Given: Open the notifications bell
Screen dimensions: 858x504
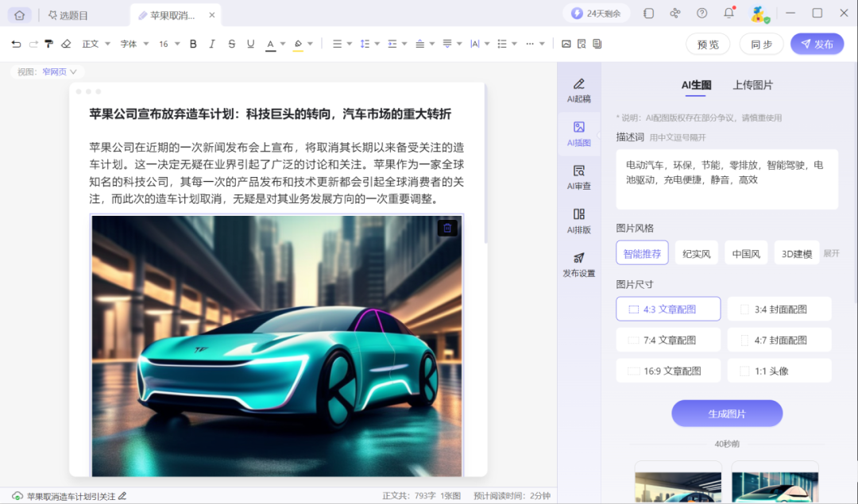Looking at the screenshot, I should [x=729, y=13].
